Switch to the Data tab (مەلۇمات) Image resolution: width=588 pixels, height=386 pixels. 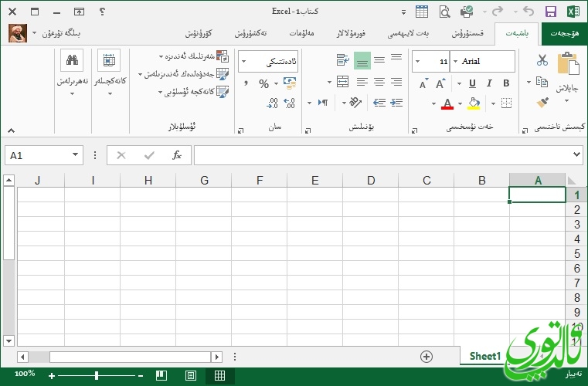click(301, 33)
